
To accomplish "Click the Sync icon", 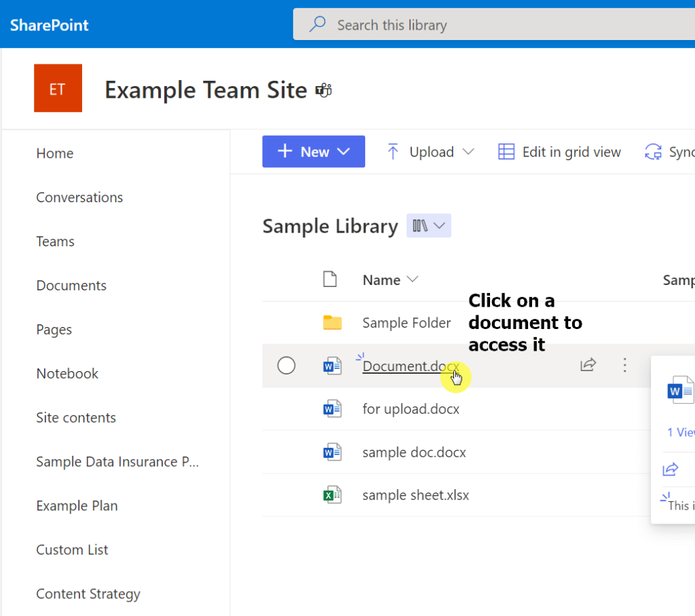I will point(653,151).
